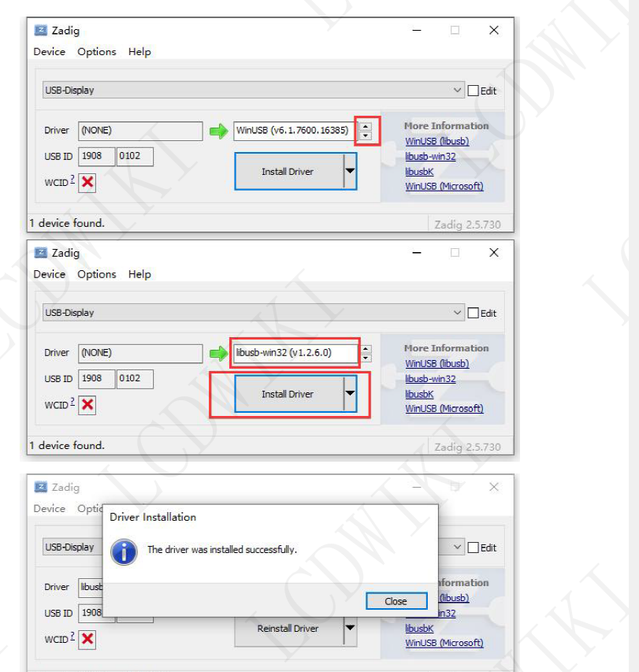Click the red X WCID icon in topmost Zadig window
Viewport: 639px width, 672px height.
pyautogui.click(x=87, y=183)
